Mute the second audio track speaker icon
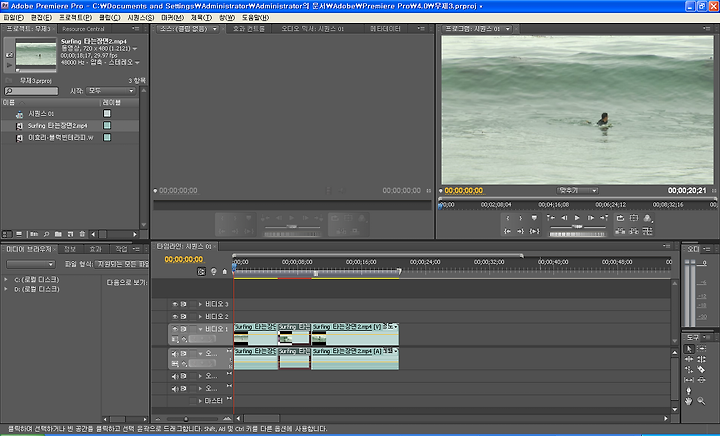 tap(175, 376)
